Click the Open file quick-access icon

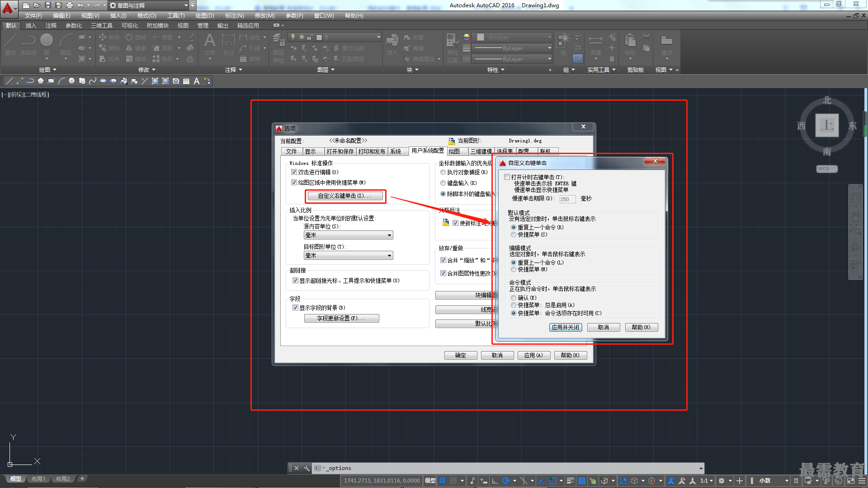pyautogui.click(x=37, y=5)
